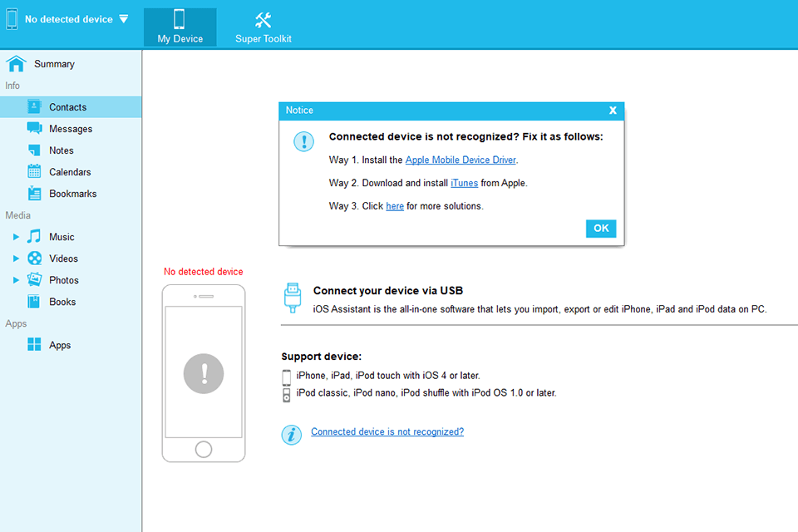This screenshot has width=798, height=532.
Task: Expand the Music category tree
Action: tap(15, 236)
